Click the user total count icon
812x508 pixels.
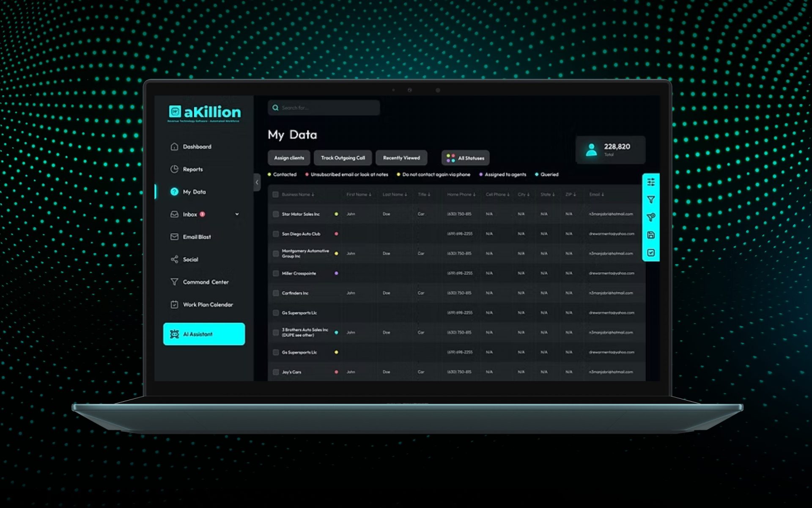[591, 149]
